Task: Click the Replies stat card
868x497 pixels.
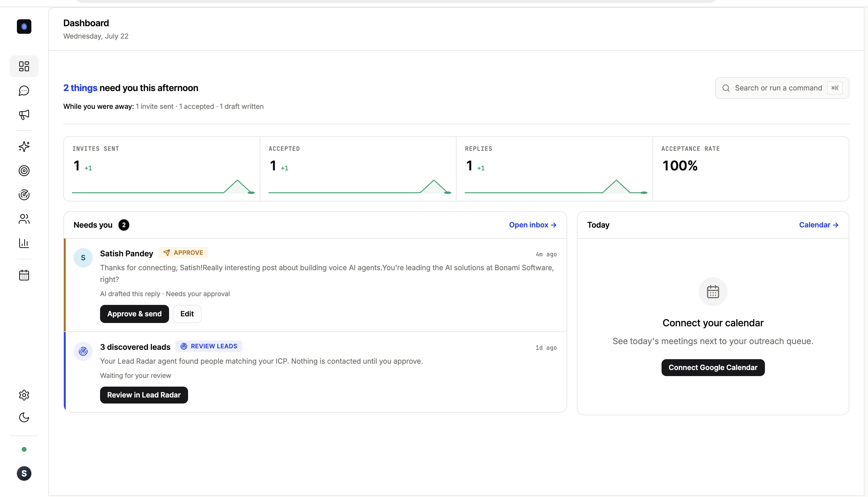Action: click(555, 169)
